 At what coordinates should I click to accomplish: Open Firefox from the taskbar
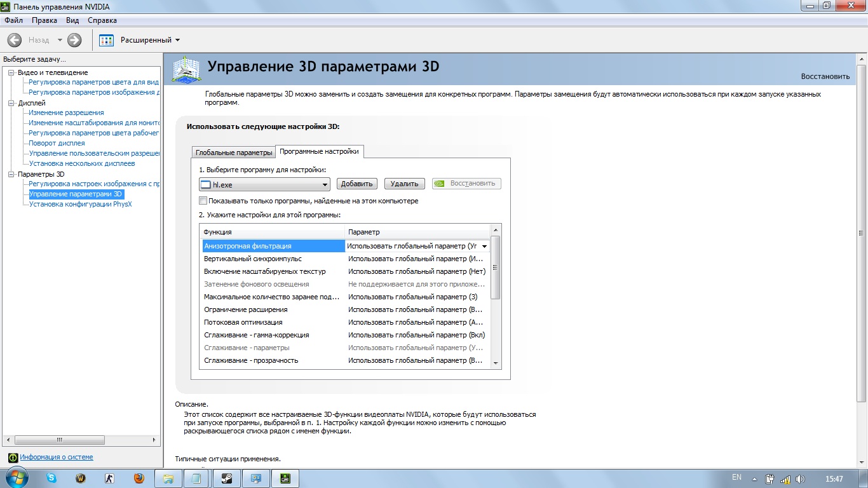pos(139,478)
